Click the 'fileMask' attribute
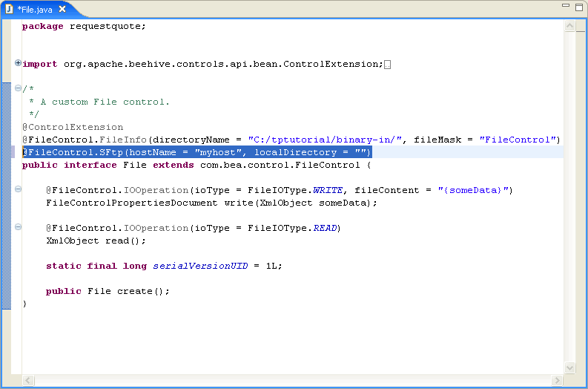 coord(437,140)
